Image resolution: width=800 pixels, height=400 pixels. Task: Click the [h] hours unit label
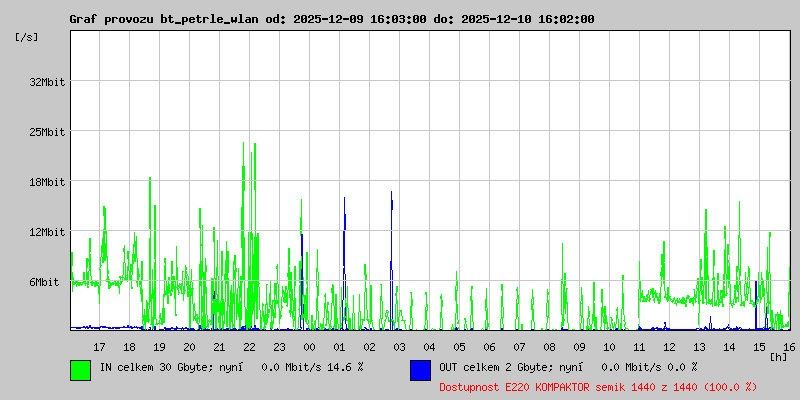click(779, 356)
